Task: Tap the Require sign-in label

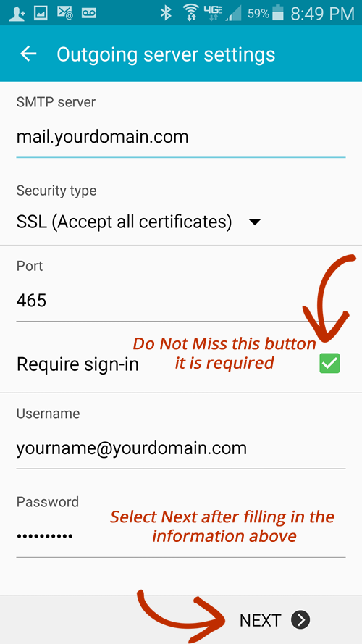Action: point(77,364)
